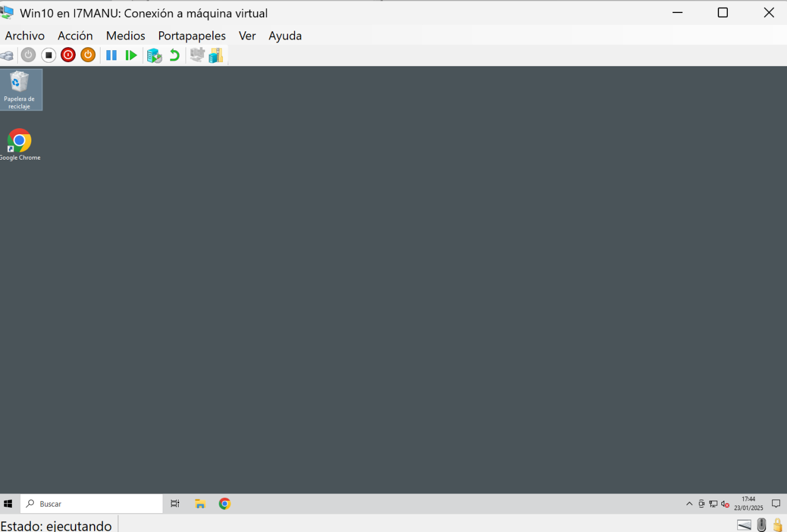Send Ctrl+Alt+Del using the toolbar icon
Viewport: 787px width, 532px height.
coord(7,56)
